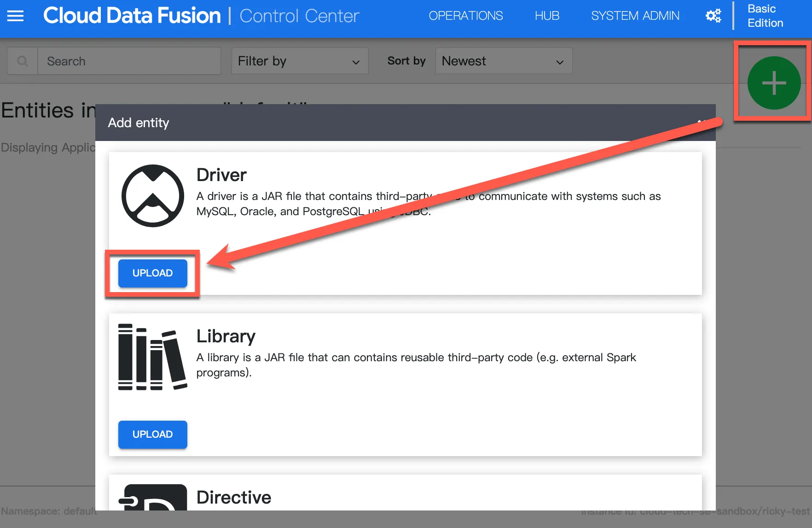Image resolution: width=812 pixels, height=528 pixels.
Task: Click in the Search input field
Action: (129, 61)
